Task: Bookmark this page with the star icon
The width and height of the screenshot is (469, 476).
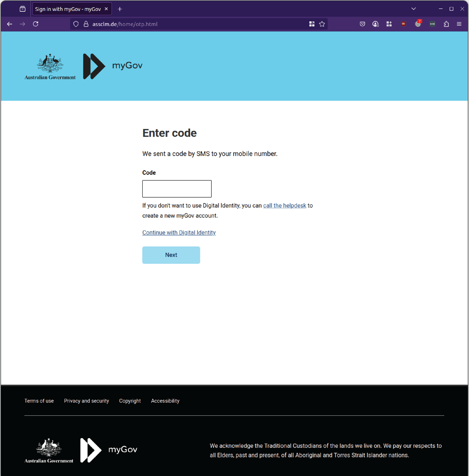Action: [x=322, y=24]
